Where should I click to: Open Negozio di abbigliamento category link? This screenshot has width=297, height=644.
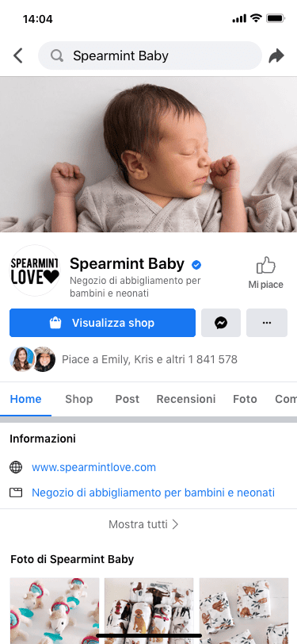(154, 493)
